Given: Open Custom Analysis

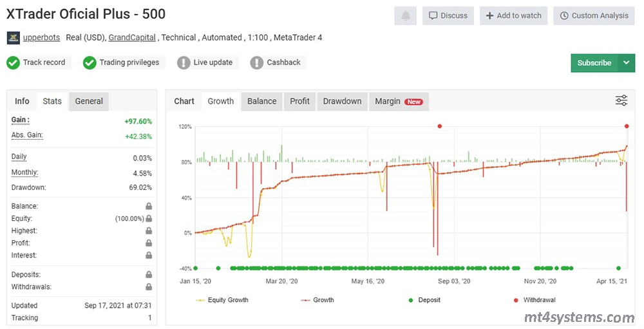Looking at the screenshot, I should click(x=594, y=15).
